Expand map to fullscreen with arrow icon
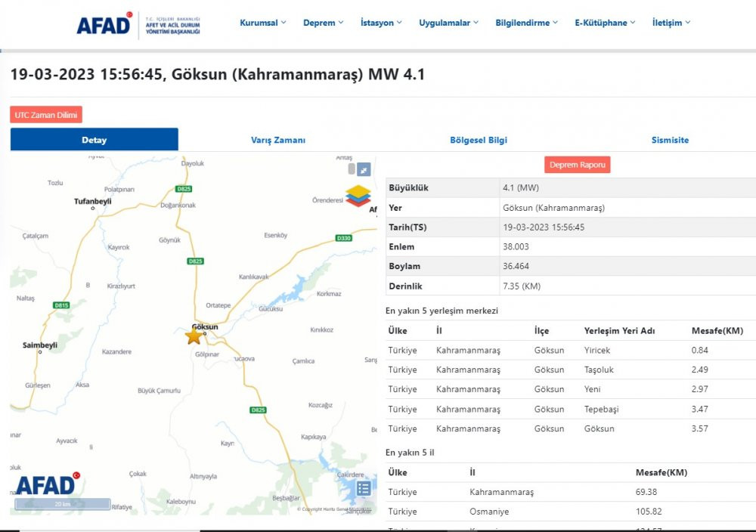The image size is (756, 532). click(x=364, y=169)
